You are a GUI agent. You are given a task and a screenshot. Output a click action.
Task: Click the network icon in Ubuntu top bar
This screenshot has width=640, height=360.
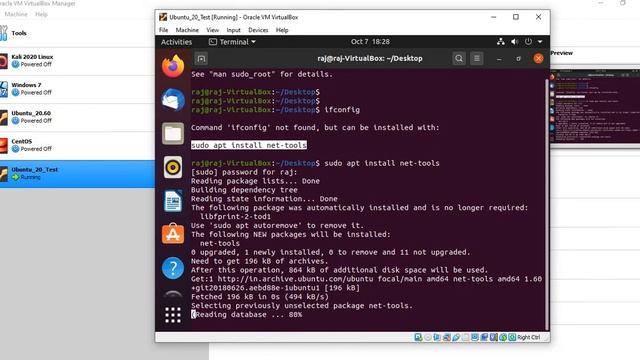tap(501, 42)
